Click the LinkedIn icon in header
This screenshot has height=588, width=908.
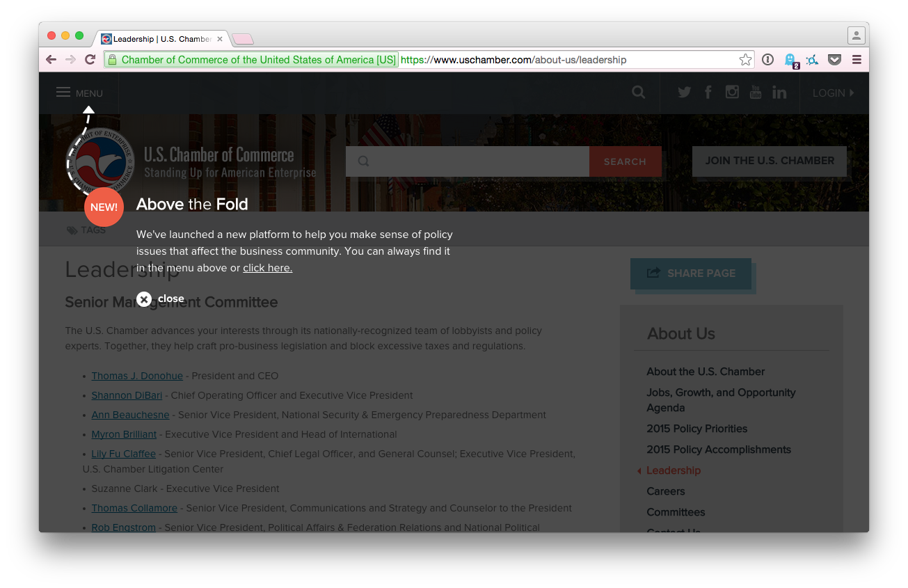(779, 93)
